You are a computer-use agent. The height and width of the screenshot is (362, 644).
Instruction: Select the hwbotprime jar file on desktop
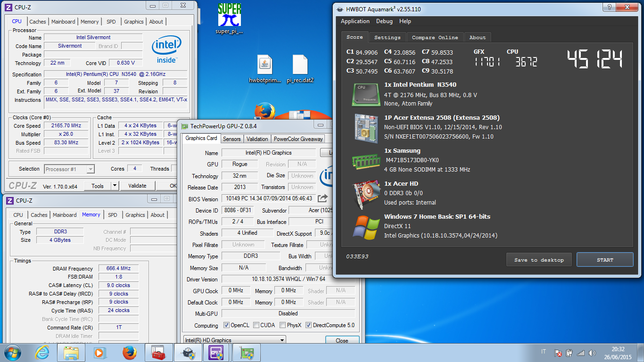tap(264, 65)
